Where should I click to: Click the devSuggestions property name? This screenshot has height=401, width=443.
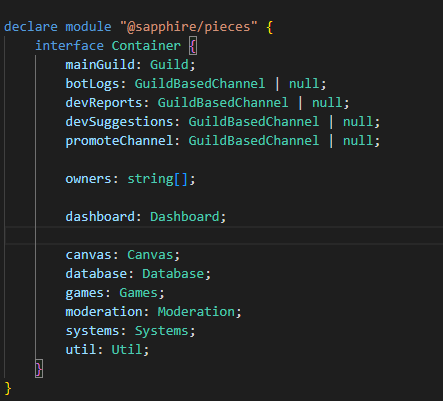(119, 122)
